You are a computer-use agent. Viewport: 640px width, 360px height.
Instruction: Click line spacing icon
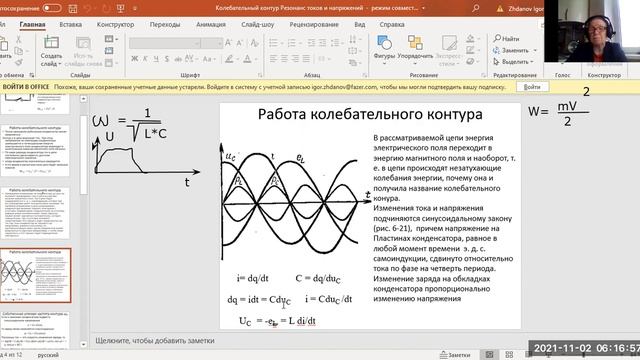[336, 42]
